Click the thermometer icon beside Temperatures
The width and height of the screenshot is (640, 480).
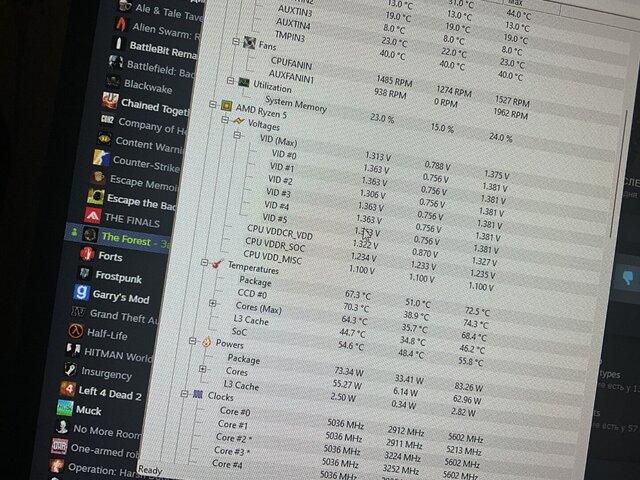pyautogui.click(x=215, y=264)
